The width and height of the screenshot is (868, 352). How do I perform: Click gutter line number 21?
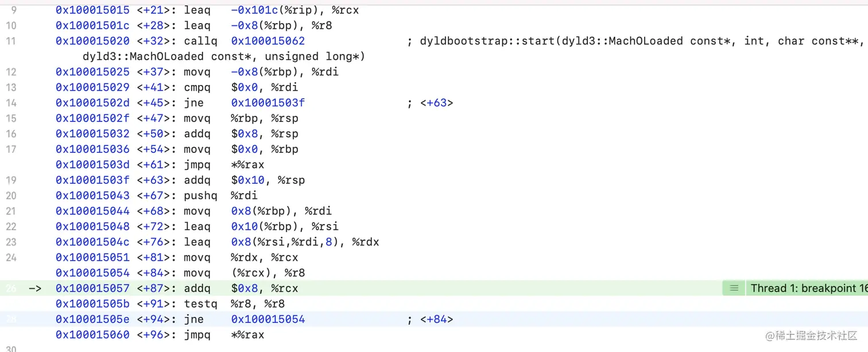pos(11,212)
